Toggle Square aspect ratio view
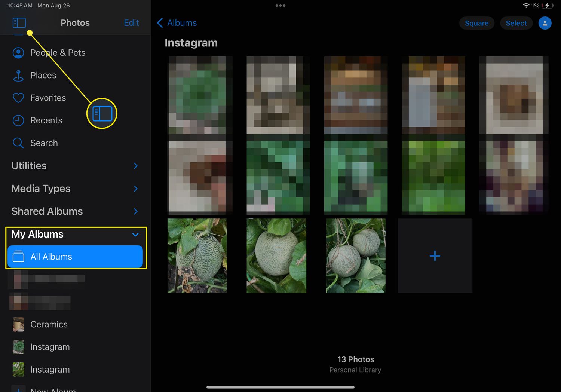 (476, 23)
